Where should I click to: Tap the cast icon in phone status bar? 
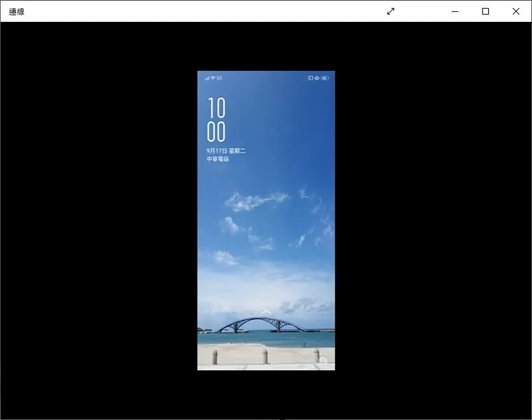[310, 78]
